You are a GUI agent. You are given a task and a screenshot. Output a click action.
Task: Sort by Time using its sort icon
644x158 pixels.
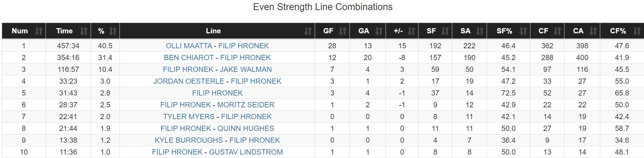84,31
